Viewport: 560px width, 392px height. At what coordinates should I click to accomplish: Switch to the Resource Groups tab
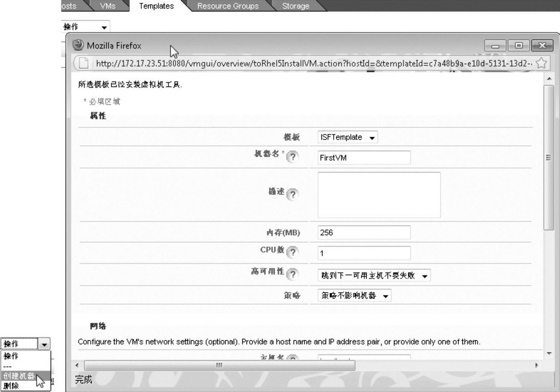[x=228, y=6]
